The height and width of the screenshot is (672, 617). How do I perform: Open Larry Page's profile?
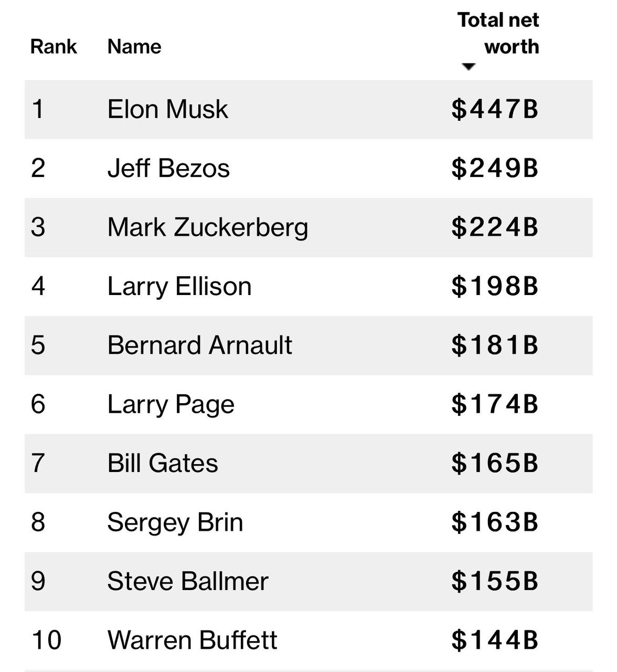click(x=171, y=404)
